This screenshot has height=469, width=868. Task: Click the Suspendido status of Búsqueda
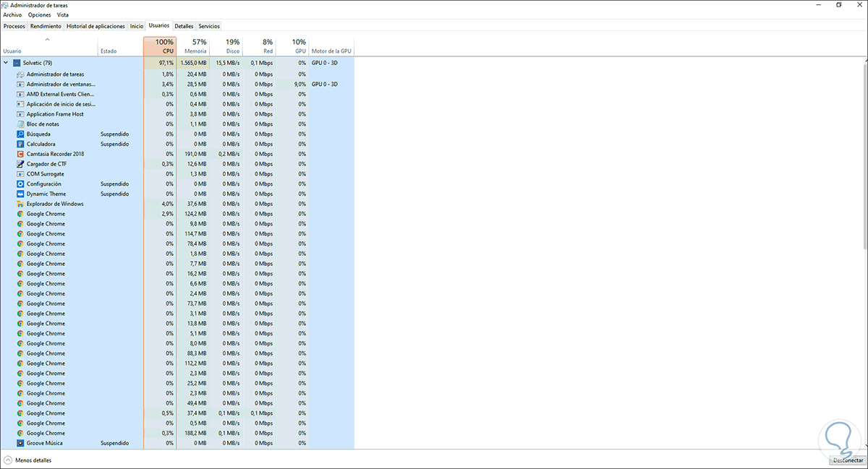[x=114, y=134]
